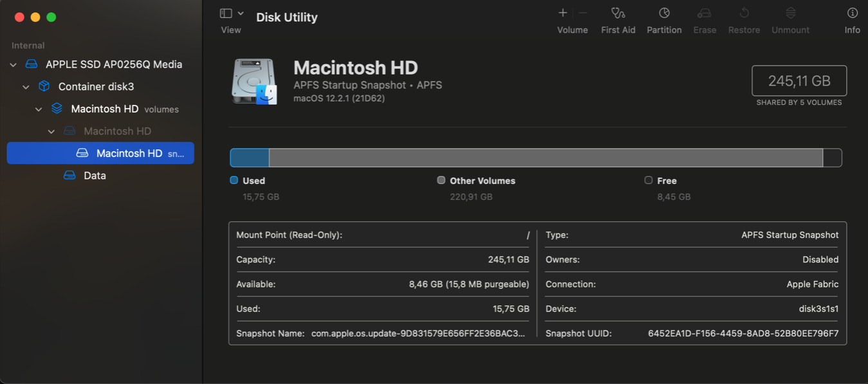The width and height of the screenshot is (868, 384).
Task: Add a volume with the plus icon
Action: [563, 13]
